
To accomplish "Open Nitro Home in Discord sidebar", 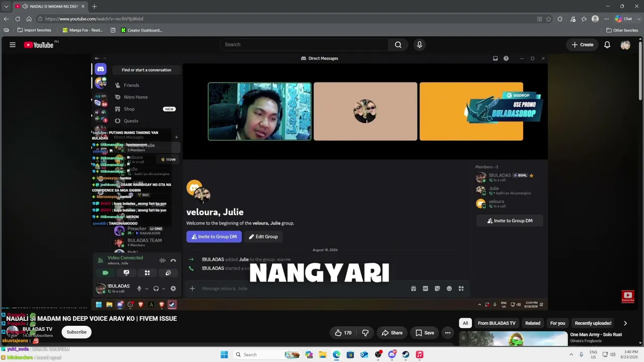I will click(136, 97).
